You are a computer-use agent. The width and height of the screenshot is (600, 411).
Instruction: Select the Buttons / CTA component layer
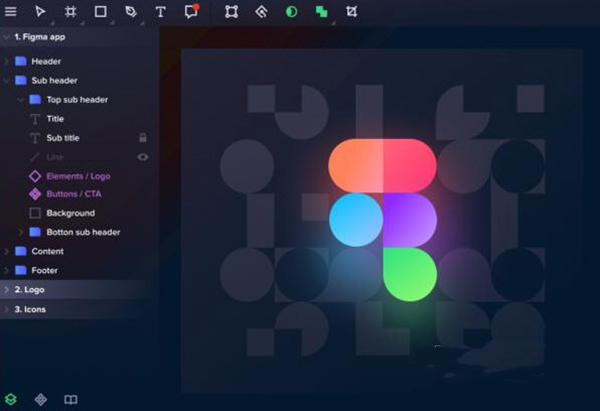(x=73, y=194)
